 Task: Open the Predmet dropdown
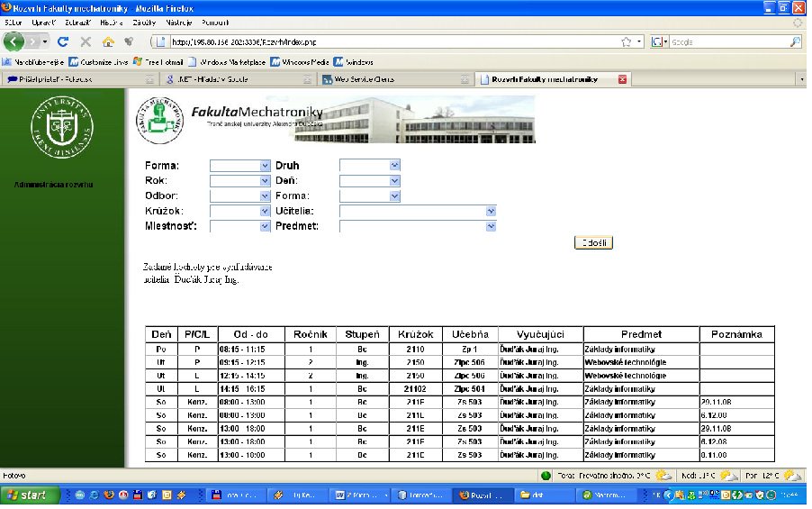[418, 226]
